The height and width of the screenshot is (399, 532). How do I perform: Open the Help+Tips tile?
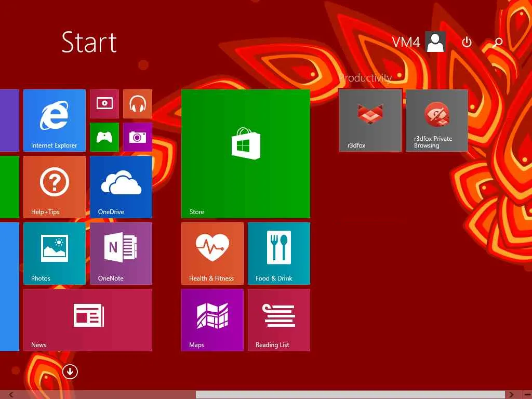click(x=54, y=187)
